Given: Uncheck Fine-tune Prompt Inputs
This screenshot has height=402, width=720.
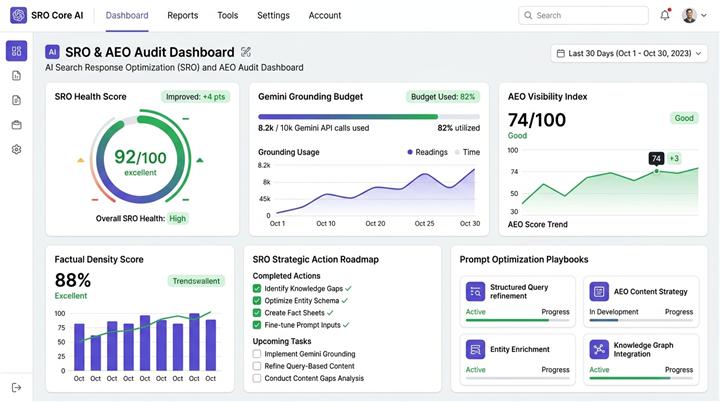Looking at the screenshot, I should [x=257, y=325].
